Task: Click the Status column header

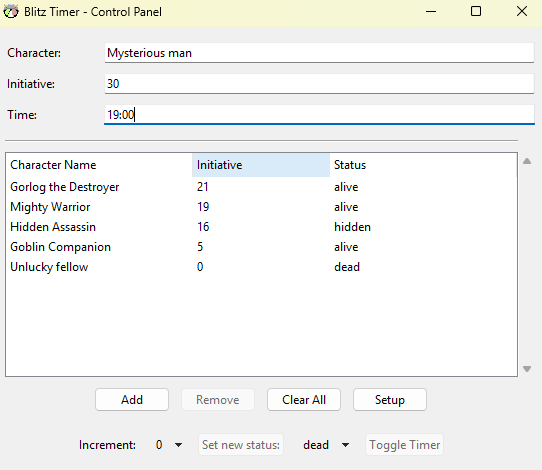Action: click(423, 165)
